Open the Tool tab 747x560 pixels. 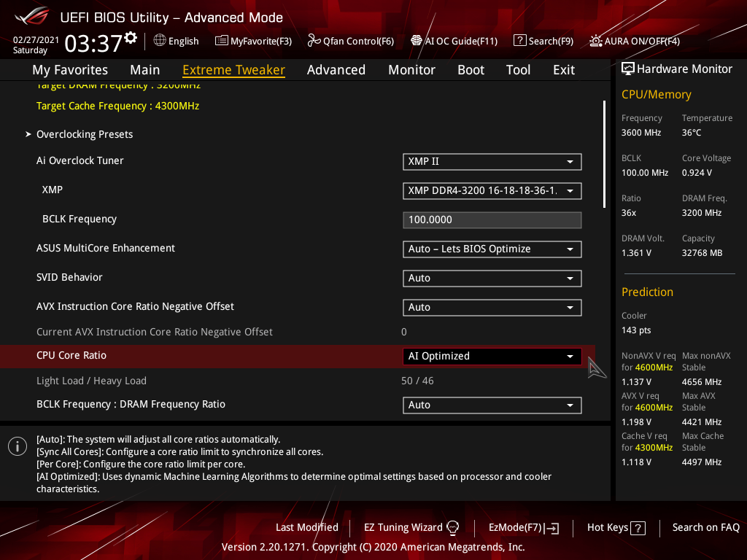point(519,70)
